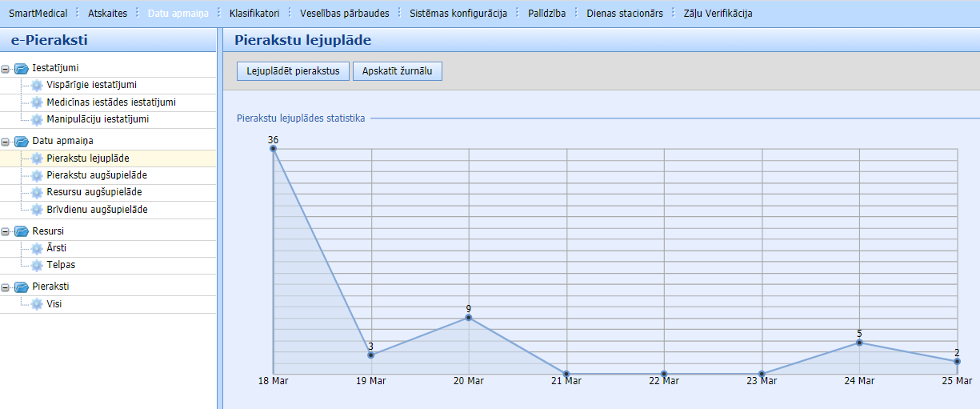Click the Resursi folder icon
This screenshot has width=980, height=409.
pos(22,232)
